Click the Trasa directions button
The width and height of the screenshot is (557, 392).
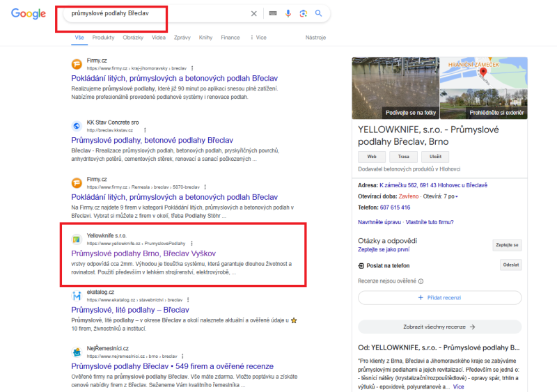[x=403, y=157]
